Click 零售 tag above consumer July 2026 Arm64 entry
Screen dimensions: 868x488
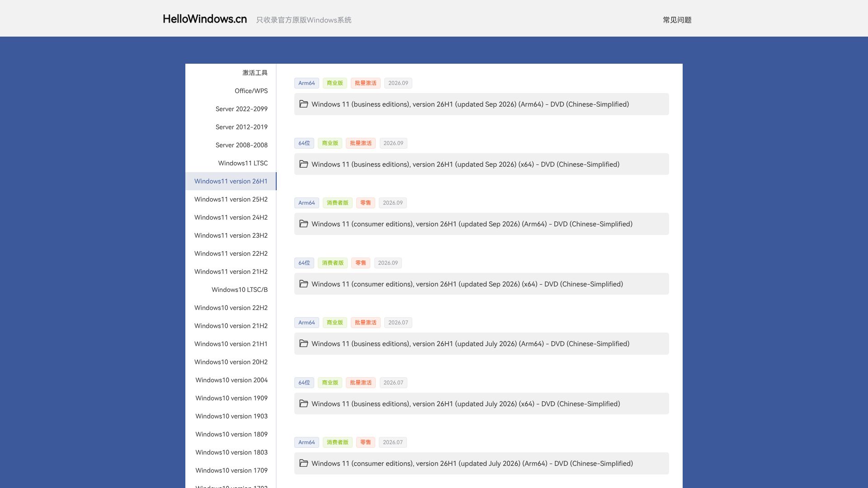[x=366, y=442]
